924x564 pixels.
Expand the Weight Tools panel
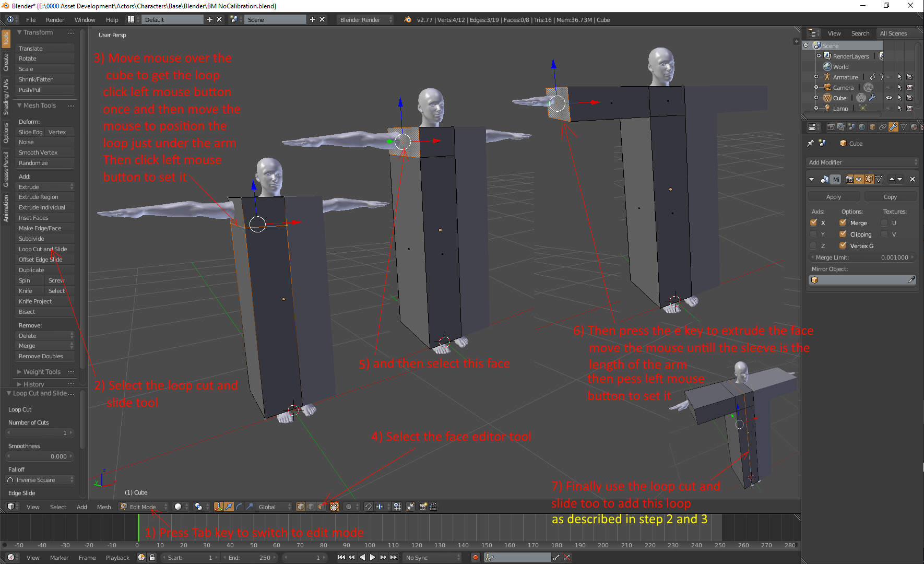(42, 372)
